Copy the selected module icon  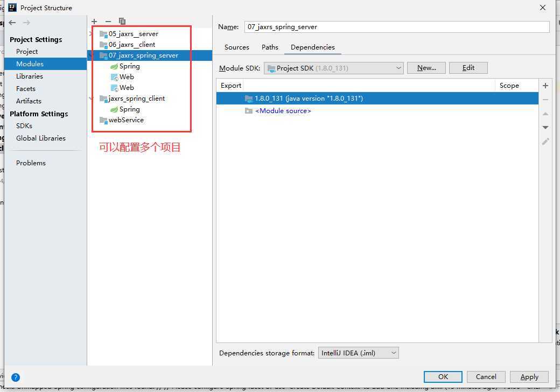pos(122,22)
